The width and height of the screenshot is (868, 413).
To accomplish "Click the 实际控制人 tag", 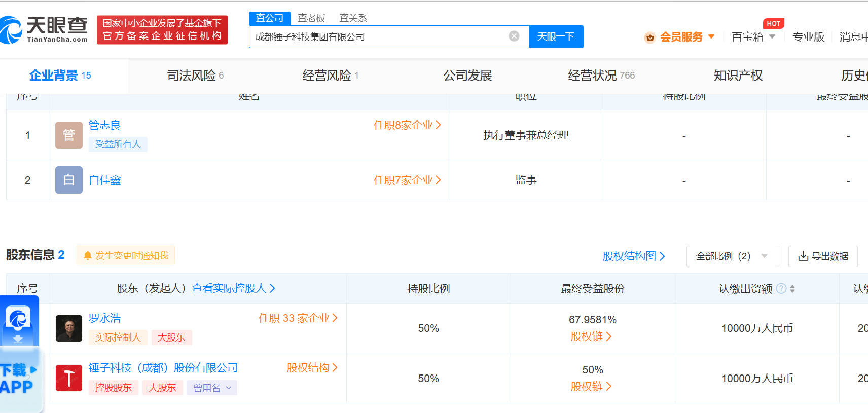I will point(118,337).
